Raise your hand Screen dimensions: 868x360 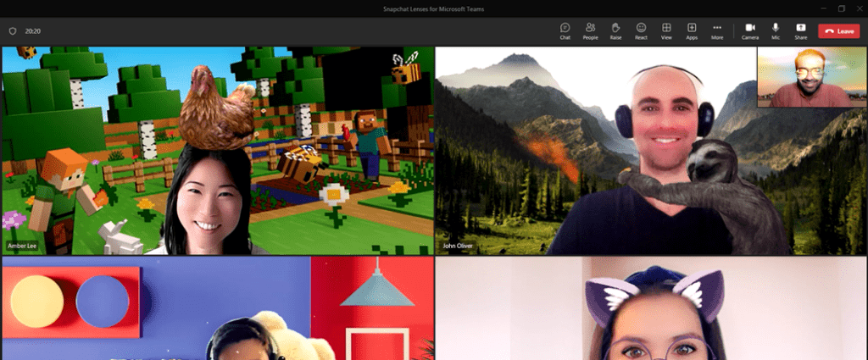tap(615, 31)
